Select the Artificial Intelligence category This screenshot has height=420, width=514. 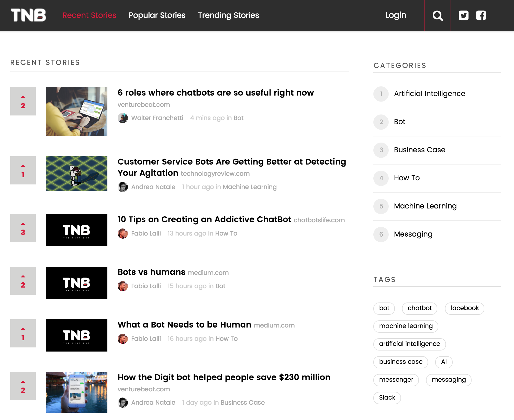[x=429, y=94]
